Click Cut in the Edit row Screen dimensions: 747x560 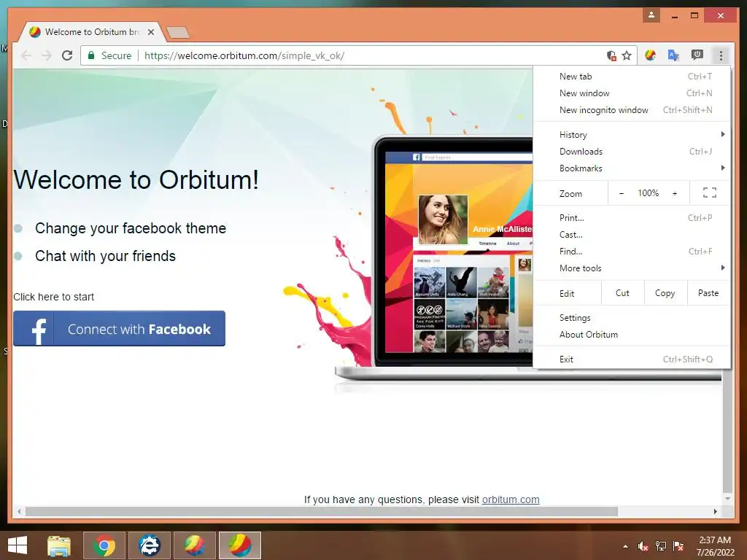pos(623,293)
